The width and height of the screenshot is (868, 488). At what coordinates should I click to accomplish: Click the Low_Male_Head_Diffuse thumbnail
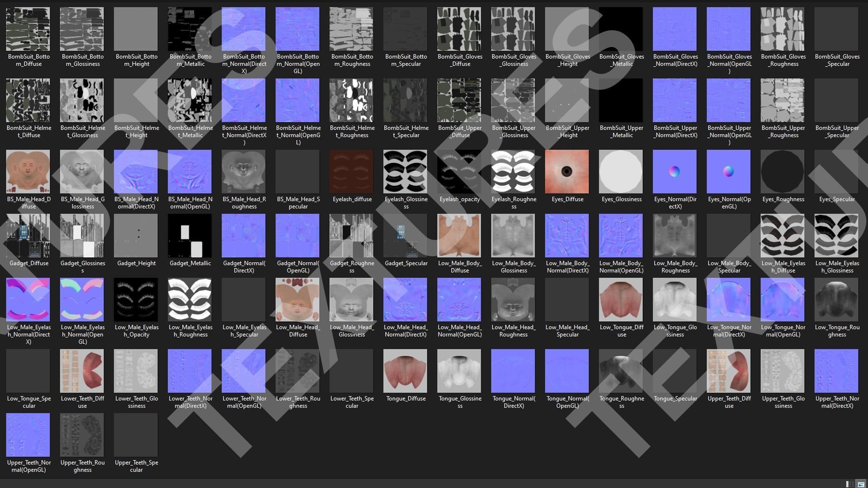tap(297, 300)
